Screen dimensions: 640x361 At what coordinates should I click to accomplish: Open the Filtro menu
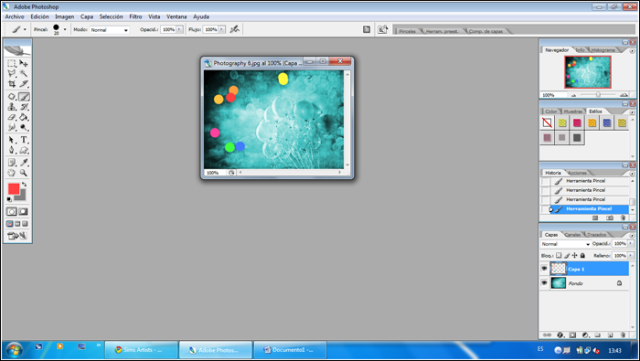(136, 17)
